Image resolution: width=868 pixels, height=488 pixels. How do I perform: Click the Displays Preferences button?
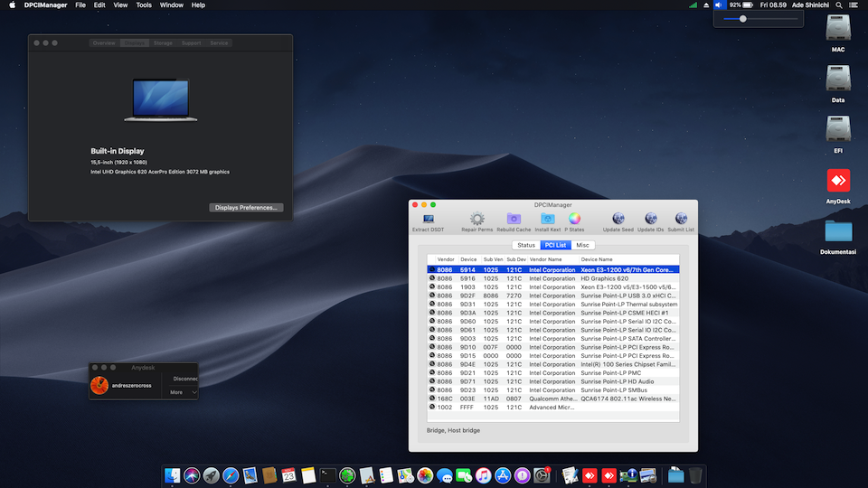(246, 208)
